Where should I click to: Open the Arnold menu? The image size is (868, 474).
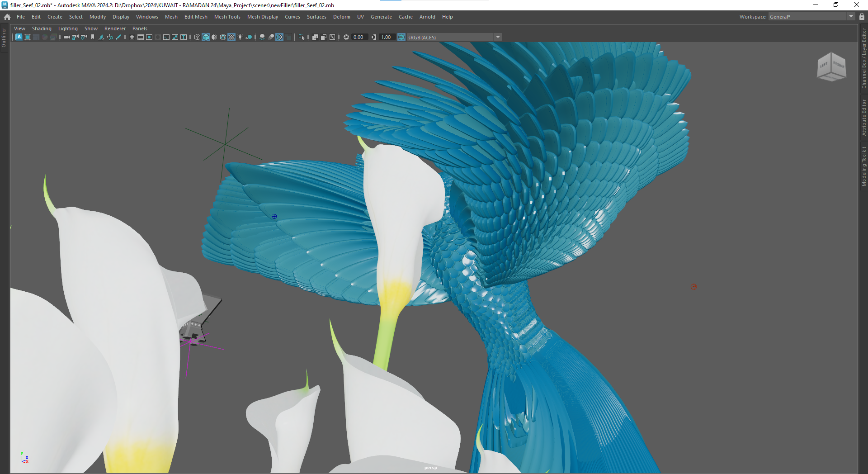tap(427, 17)
